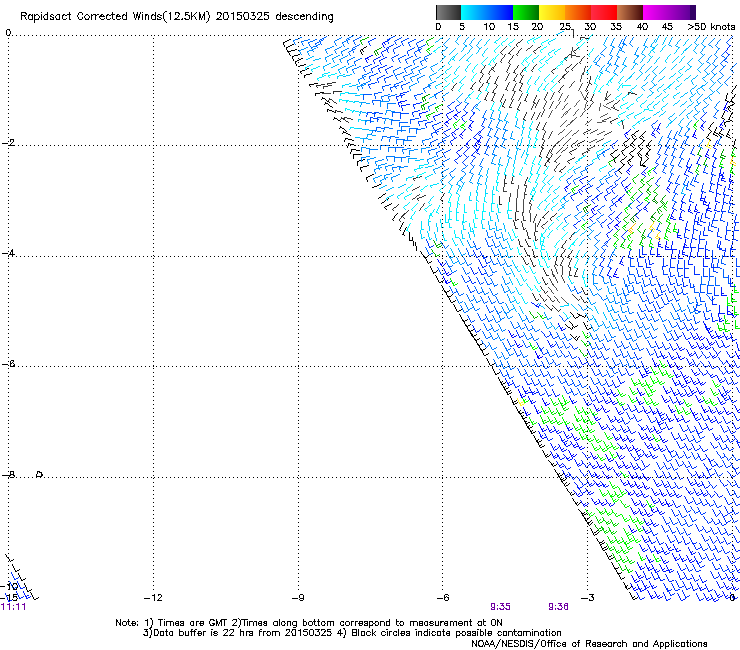Click the '35' label under the color bar
Image resolution: width=740 pixels, height=650 pixels.
pos(616,26)
